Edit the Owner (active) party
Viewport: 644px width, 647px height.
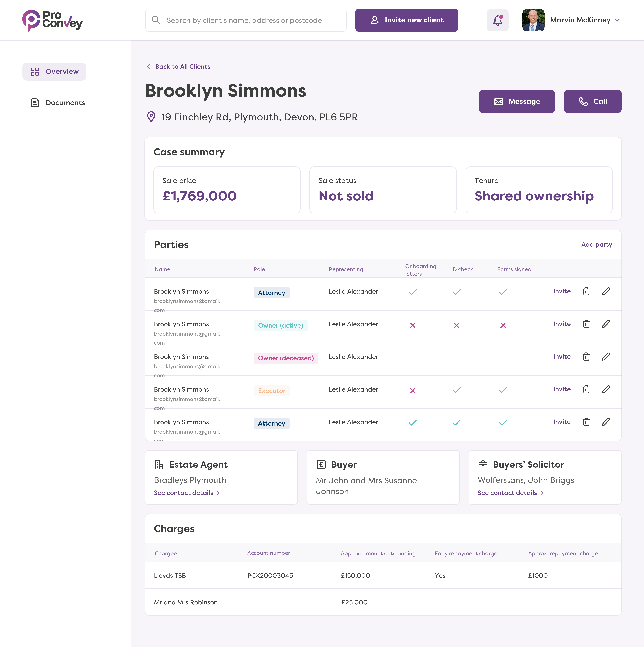click(x=606, y=324)
